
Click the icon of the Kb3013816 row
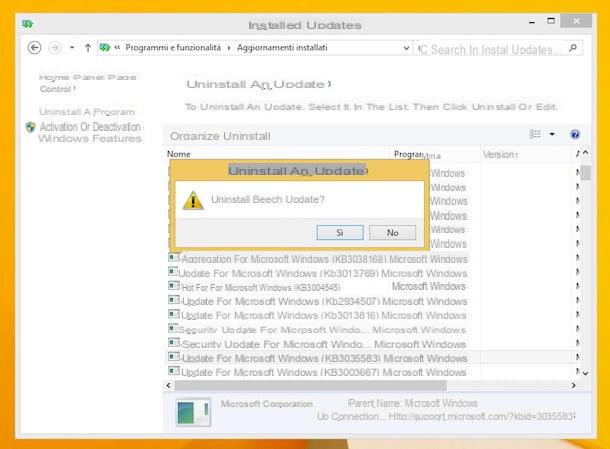(x=174, y=313)
